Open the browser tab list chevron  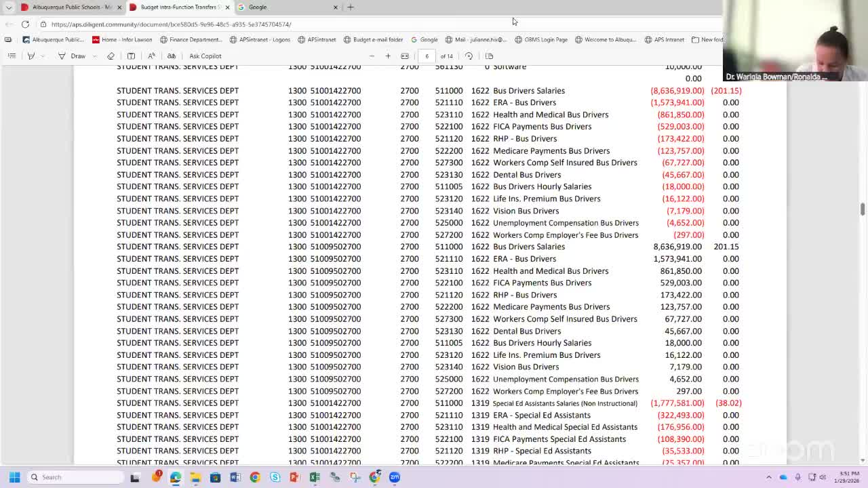(x=9, y=7)
